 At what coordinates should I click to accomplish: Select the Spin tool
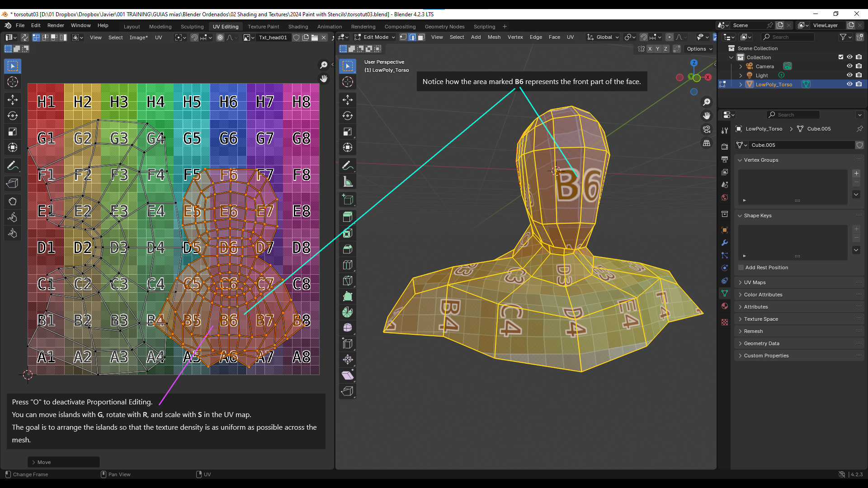pyautogui.click(x=348, y=312)
